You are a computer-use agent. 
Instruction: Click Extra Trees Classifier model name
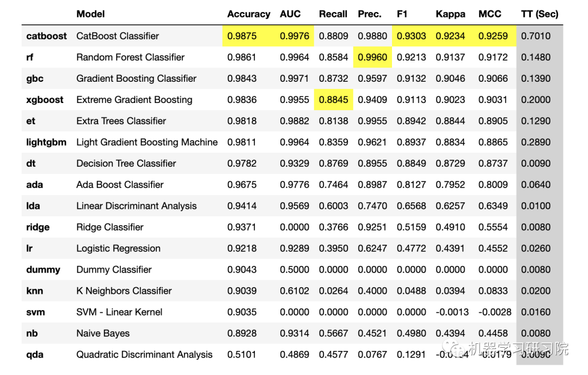(121, 121)
